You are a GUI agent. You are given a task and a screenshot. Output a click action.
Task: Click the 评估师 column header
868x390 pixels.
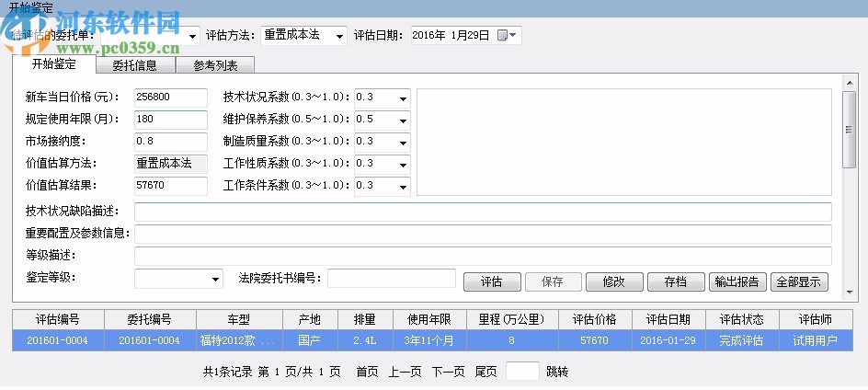pyautogui.click(x=816, y=320)
